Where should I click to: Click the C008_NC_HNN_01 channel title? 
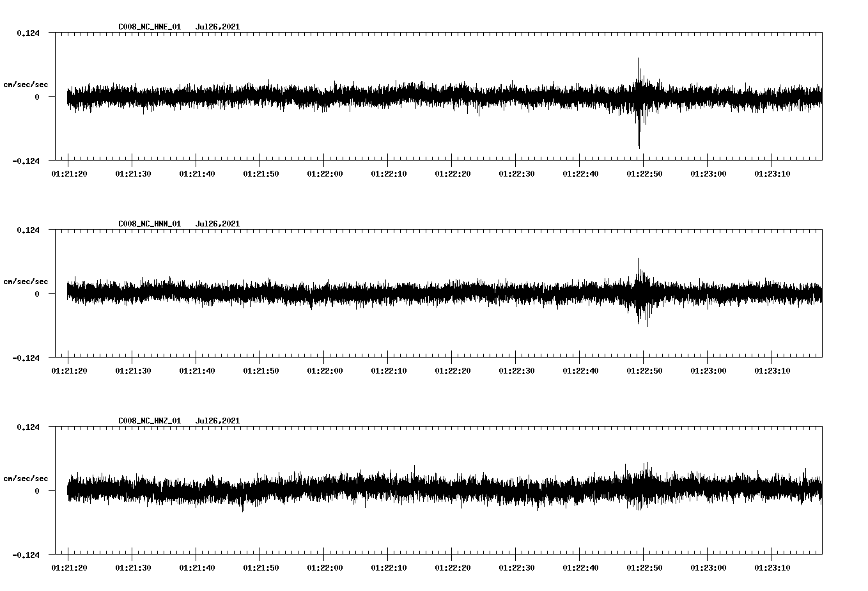[148, 223]
